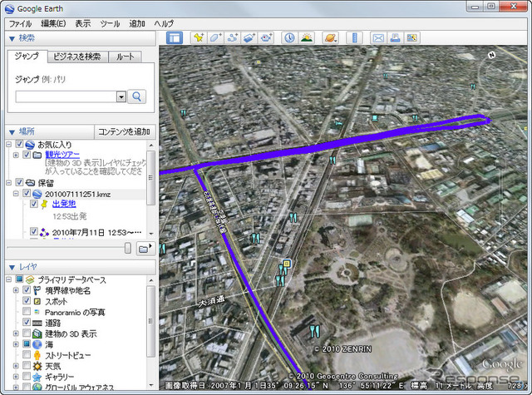Click inside the ジャンプ search field

(66, 96)
